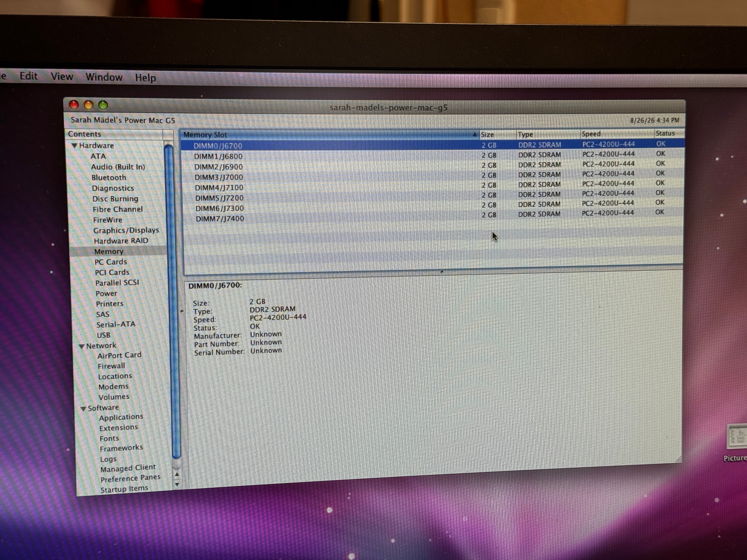Select Modems under Network
This screenshot has width=747, height=560.
[114, 386]
